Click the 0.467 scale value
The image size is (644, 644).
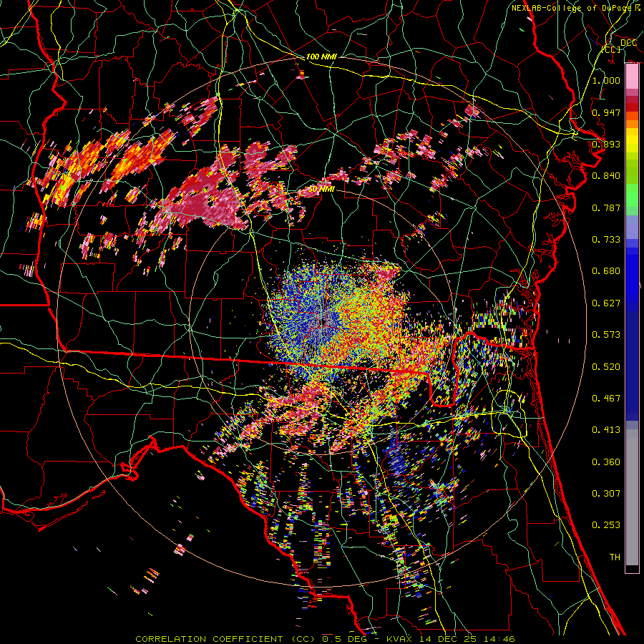click(606, 399)
